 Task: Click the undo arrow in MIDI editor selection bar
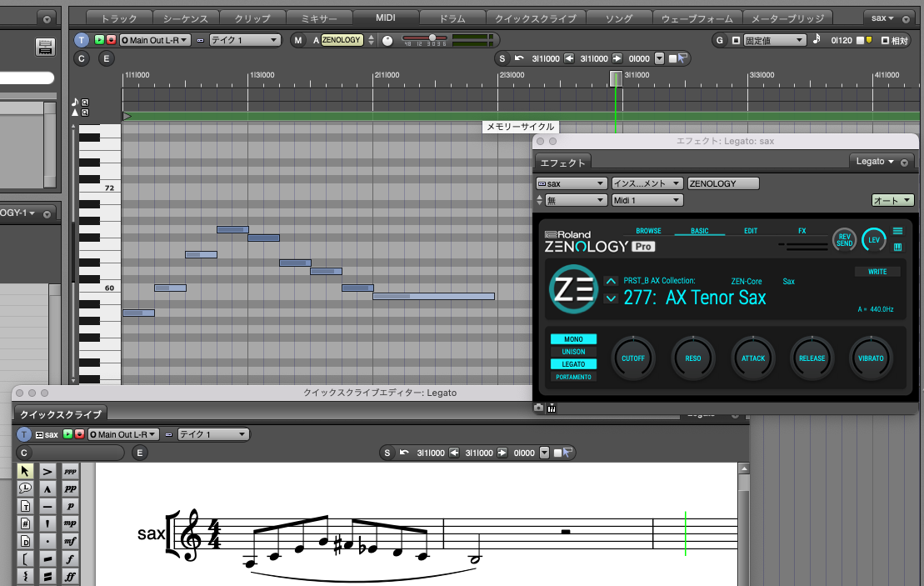pos(519,58)
